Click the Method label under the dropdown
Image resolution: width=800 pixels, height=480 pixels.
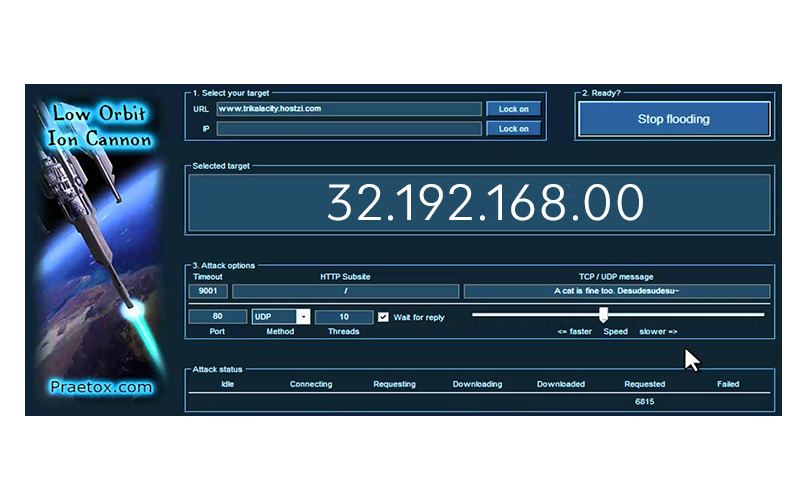click(x=280, y=332)
